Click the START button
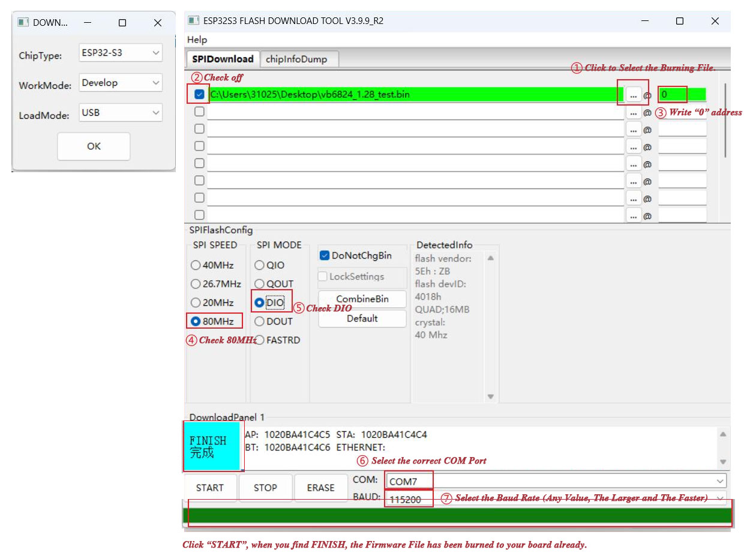Image resolution: width=756 pixels, height=559 pixels. tap(210, 488)
